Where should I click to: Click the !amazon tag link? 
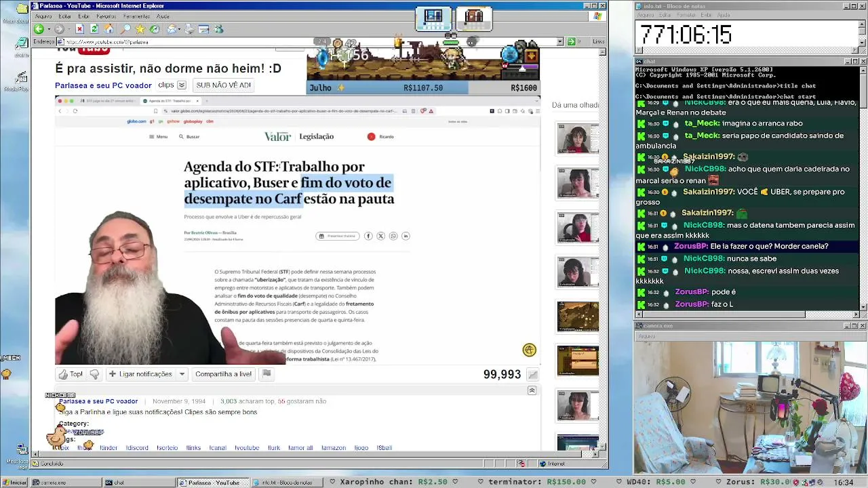click(x=334, y=448)
